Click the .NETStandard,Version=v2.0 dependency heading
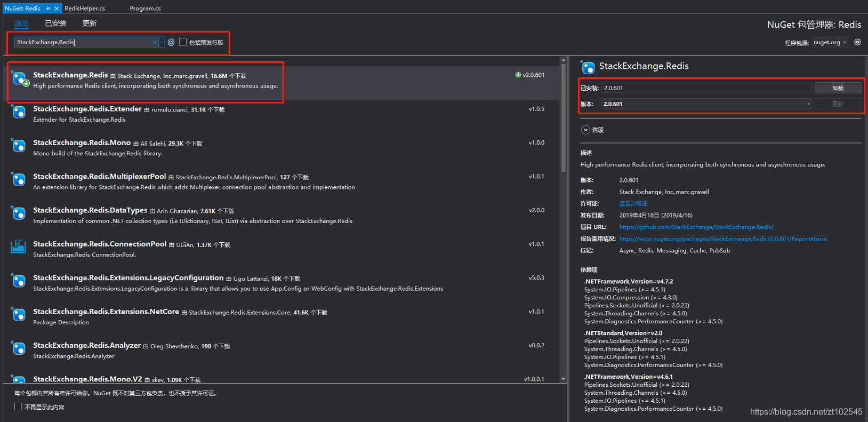 [x=623, y=333]
